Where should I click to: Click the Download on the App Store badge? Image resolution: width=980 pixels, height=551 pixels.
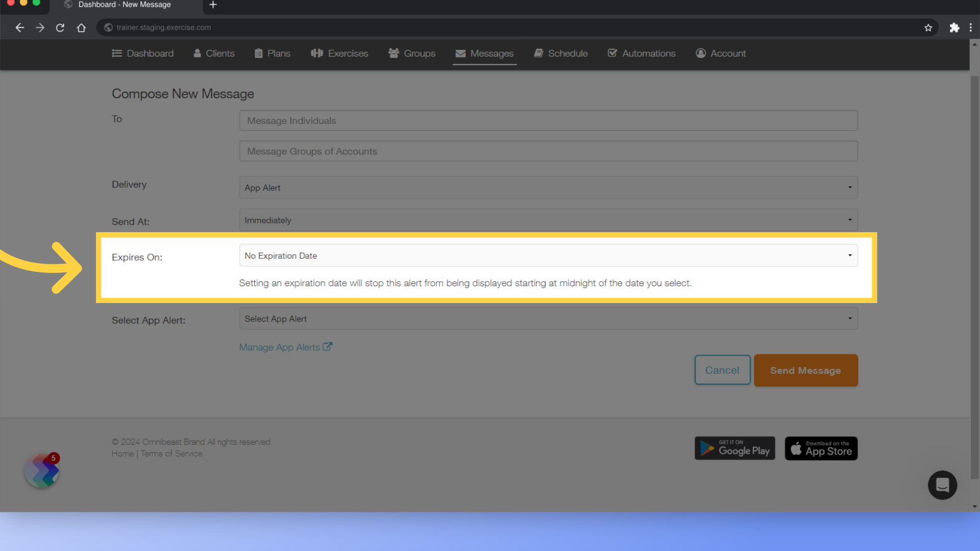(821, 448)
